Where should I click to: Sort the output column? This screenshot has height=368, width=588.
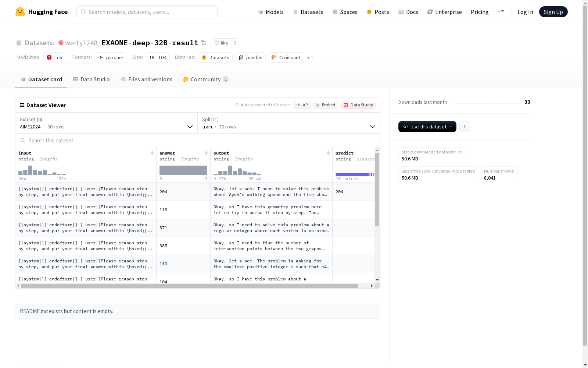click(x=328, y=153)
